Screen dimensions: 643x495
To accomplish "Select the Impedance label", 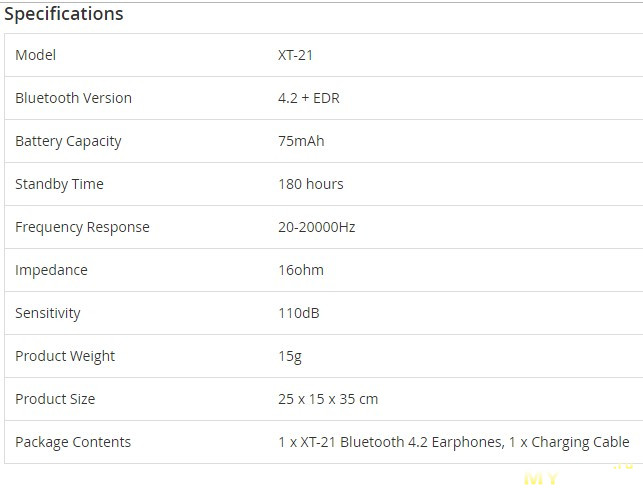I will pyautogui.click(x=51, y=270).
